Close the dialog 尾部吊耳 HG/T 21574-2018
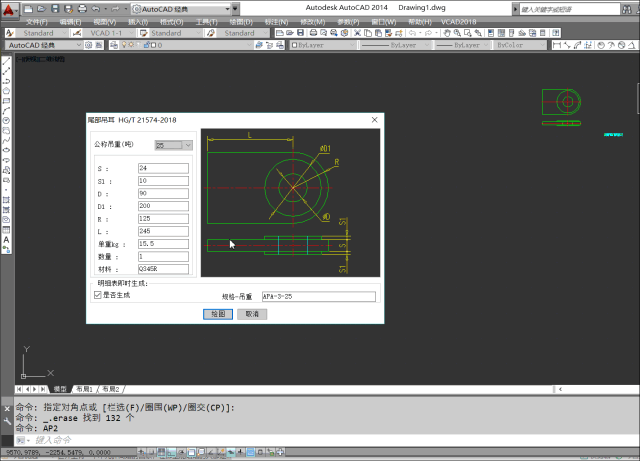This screenshot has height=461, width=640. (x=375, y=119)
